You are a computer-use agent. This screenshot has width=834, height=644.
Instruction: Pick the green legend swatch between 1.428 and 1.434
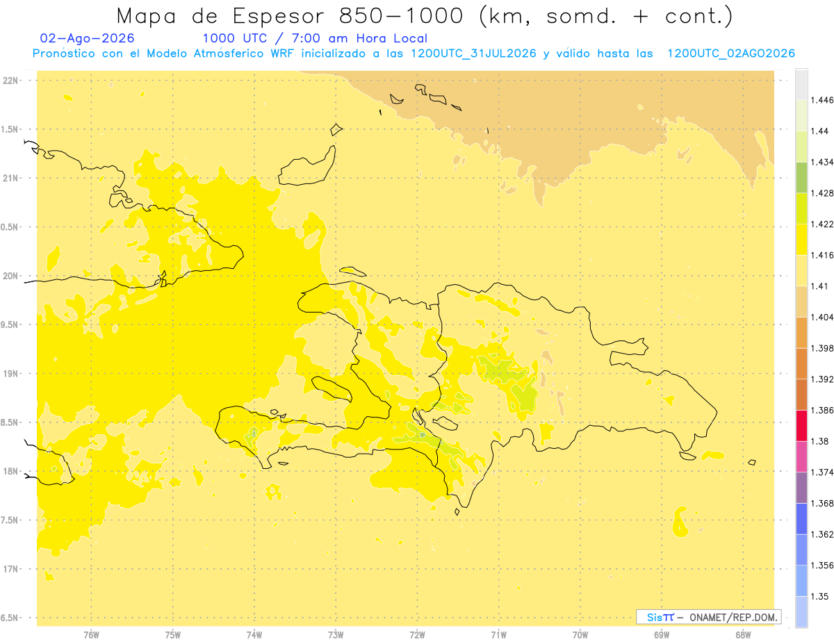[801, 177]
